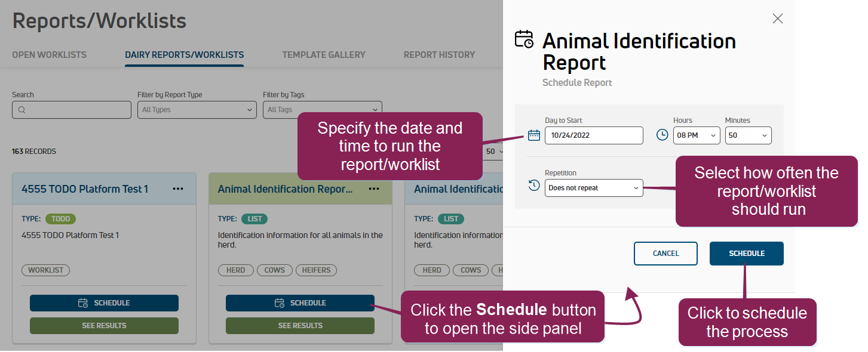Open the Filter by Tags dropdown
The image size is (868, 352).
coord(322,110)
